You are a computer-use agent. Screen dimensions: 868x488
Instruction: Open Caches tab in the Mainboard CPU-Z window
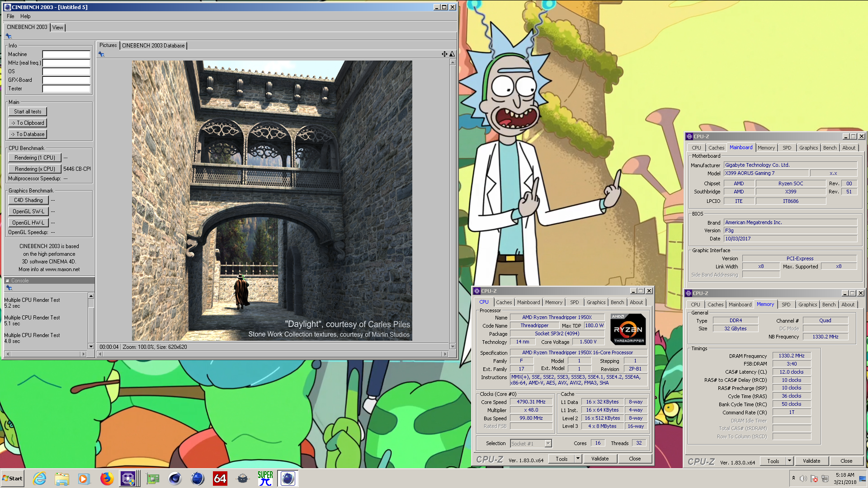coord(716,148)
